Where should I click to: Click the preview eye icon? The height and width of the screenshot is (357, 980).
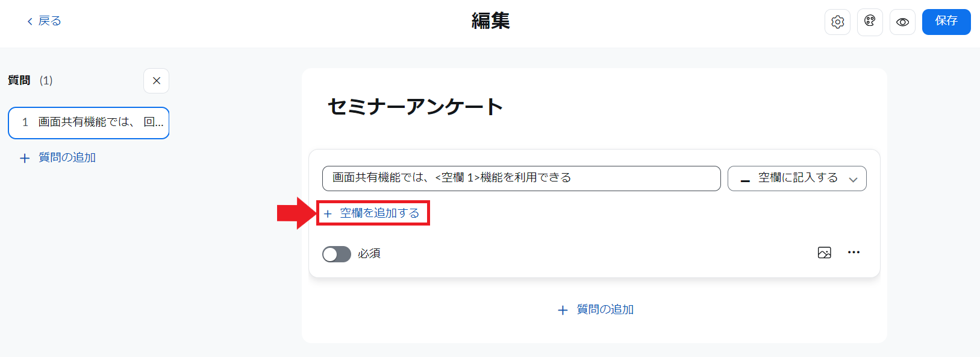(902, 22)
